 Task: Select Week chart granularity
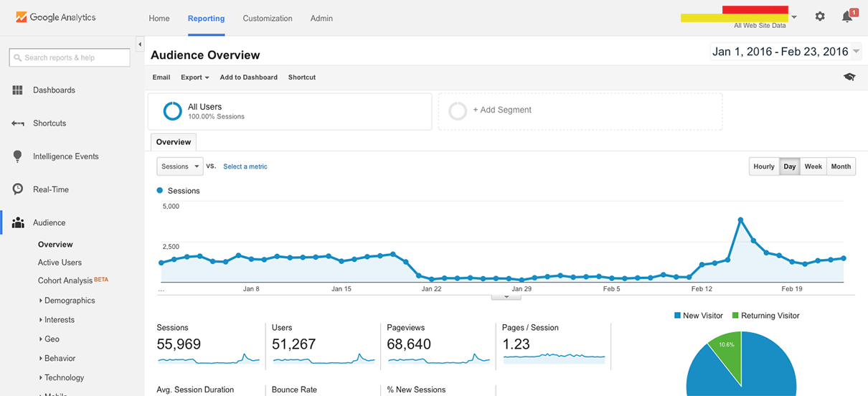click(x=813, y=166)
